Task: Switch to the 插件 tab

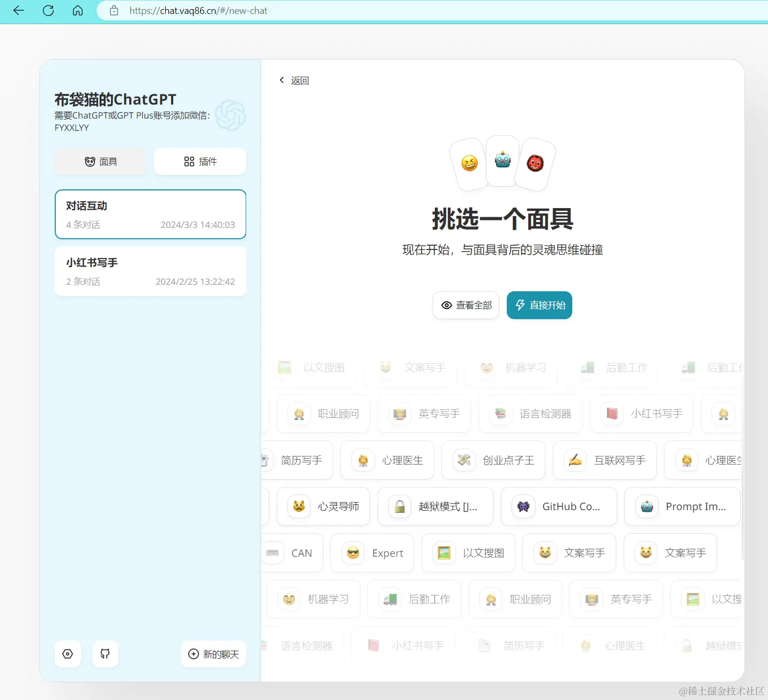Action: [200, 161]
